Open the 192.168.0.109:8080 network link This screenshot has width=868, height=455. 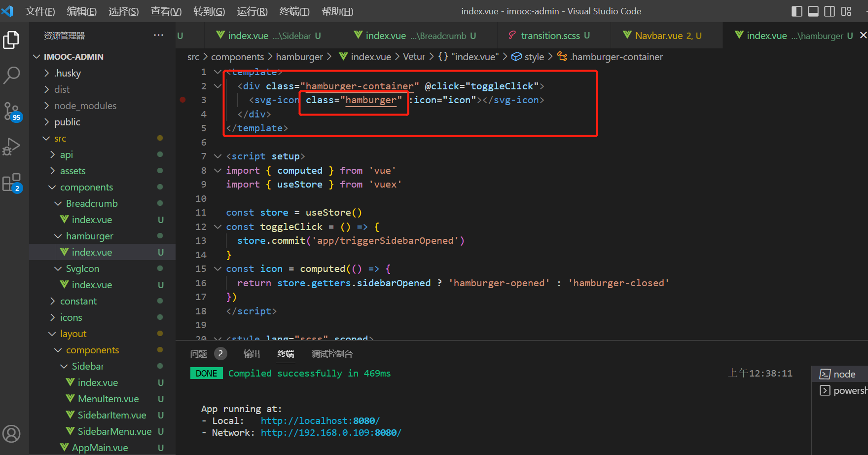331,432
